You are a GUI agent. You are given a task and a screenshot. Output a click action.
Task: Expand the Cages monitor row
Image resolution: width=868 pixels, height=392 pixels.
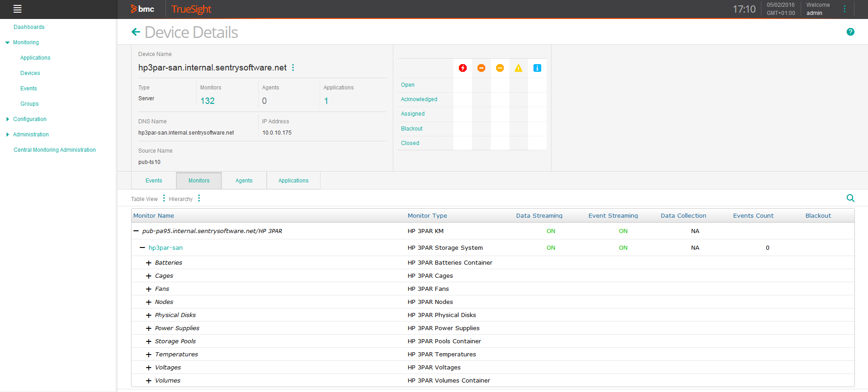149,276
